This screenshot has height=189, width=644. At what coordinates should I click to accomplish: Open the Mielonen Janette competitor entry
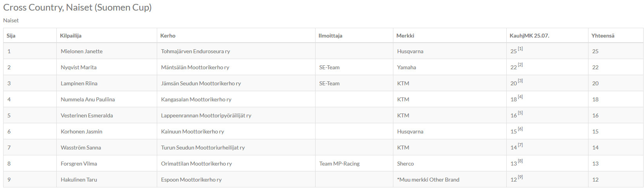tap(82, 51)
